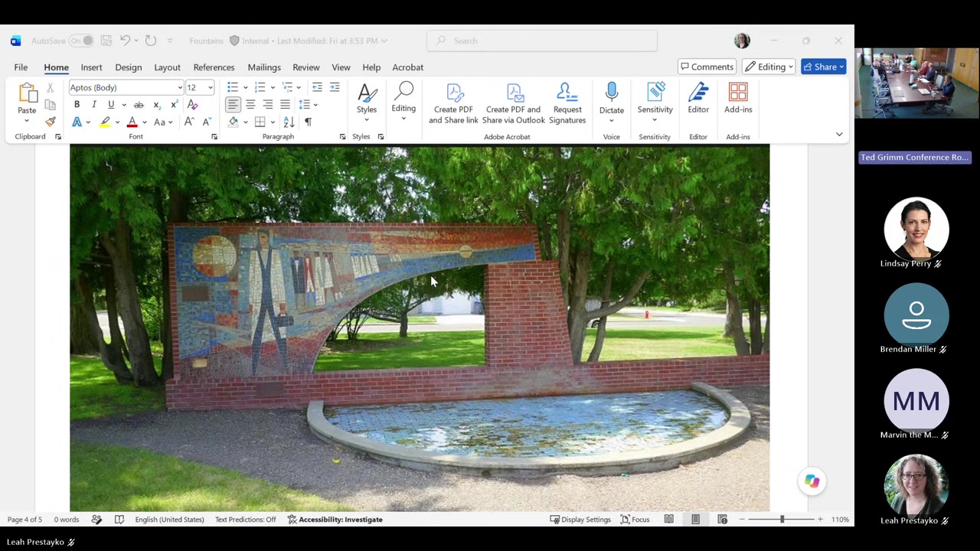Click the Focus mode button
The width and height of the screenshot is (980, 551).
(x=635, y=520)
